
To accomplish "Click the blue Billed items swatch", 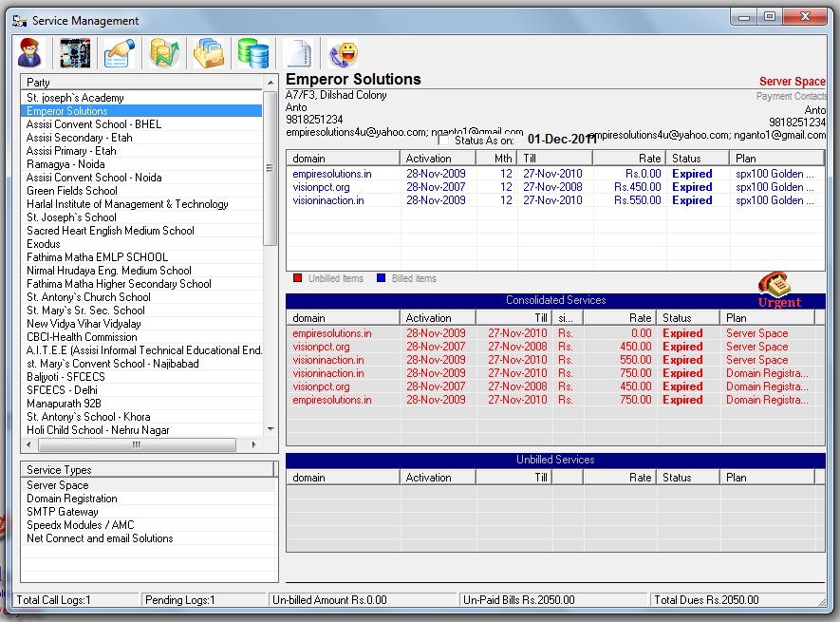I will [381, 277].
